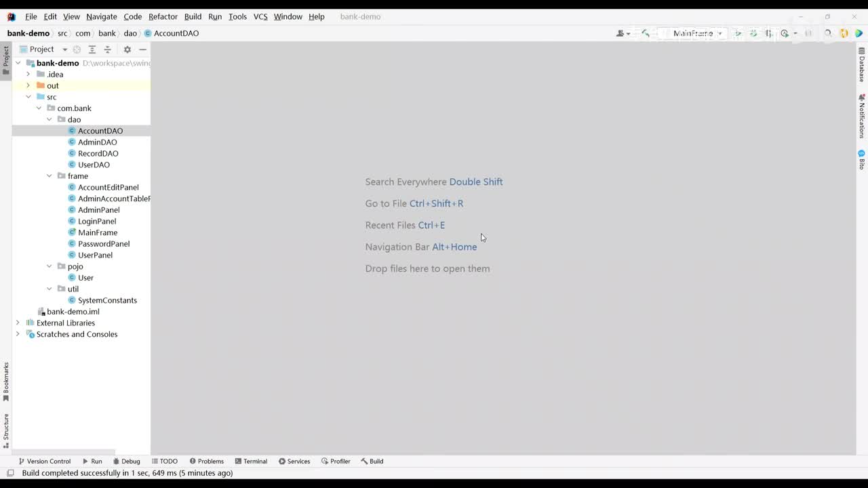
Task: Click the dao breadcrumb in navigation bar
Action: click(x=130, y=33)
